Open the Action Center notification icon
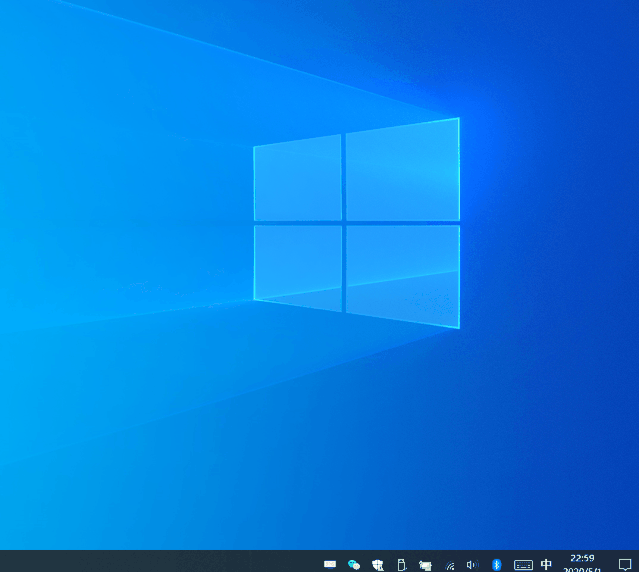The width and height of the screenshot is (639, 572). [x=625, y=565]
